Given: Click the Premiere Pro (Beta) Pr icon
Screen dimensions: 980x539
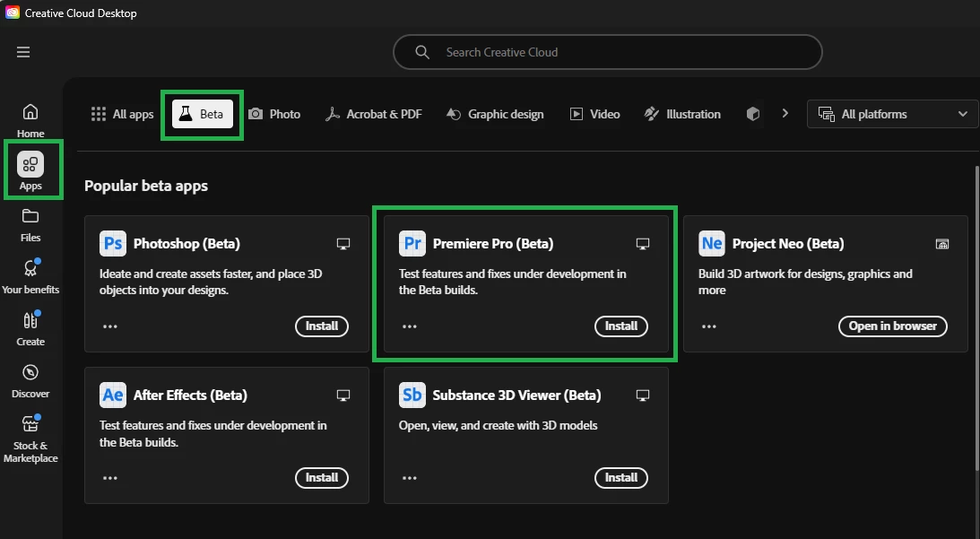Looking at the screenshot, I should pos(412,243).
